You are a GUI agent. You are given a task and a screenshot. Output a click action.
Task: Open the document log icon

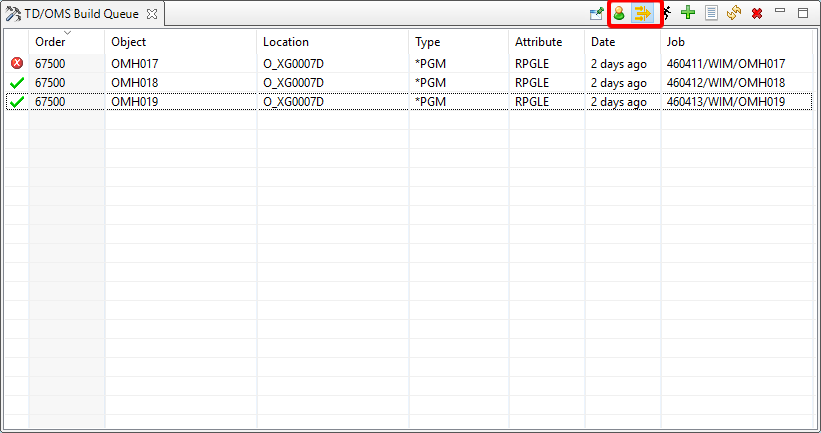tap(711, 14)
